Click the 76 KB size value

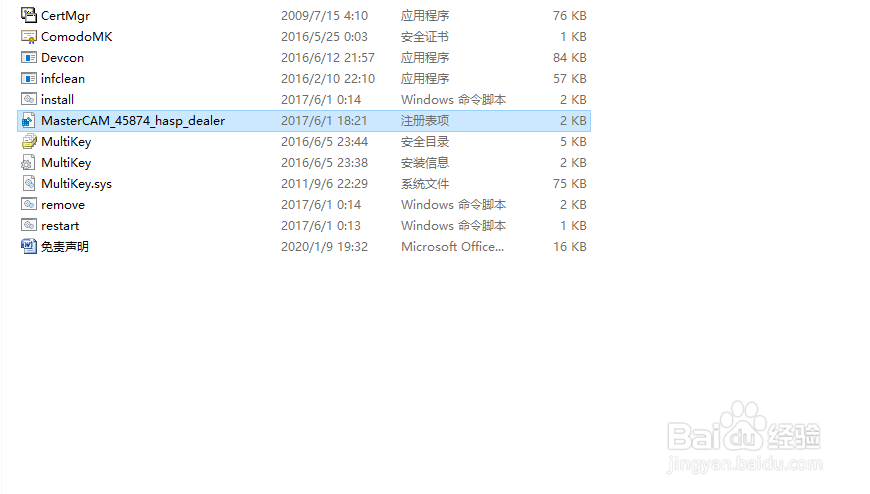[x=569, y=16]
